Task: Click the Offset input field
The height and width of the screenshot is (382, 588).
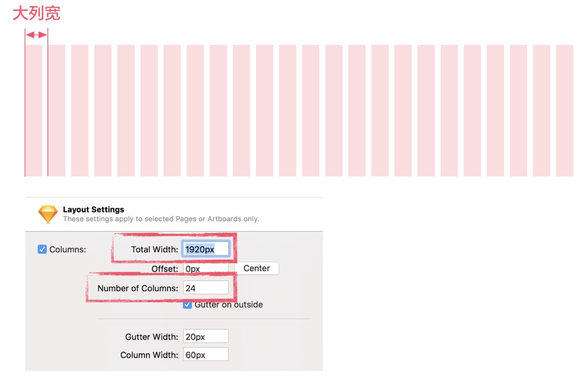Action: pos(205,269)
